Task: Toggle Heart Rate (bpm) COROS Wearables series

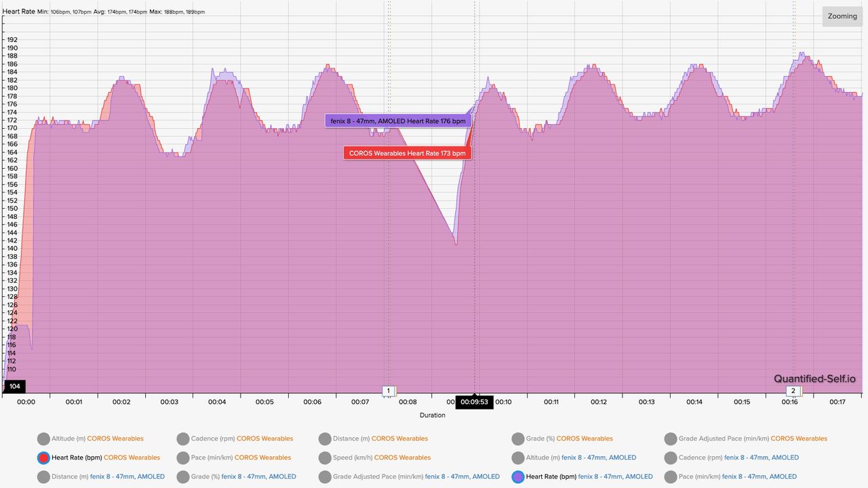Action: click(99, 457)
